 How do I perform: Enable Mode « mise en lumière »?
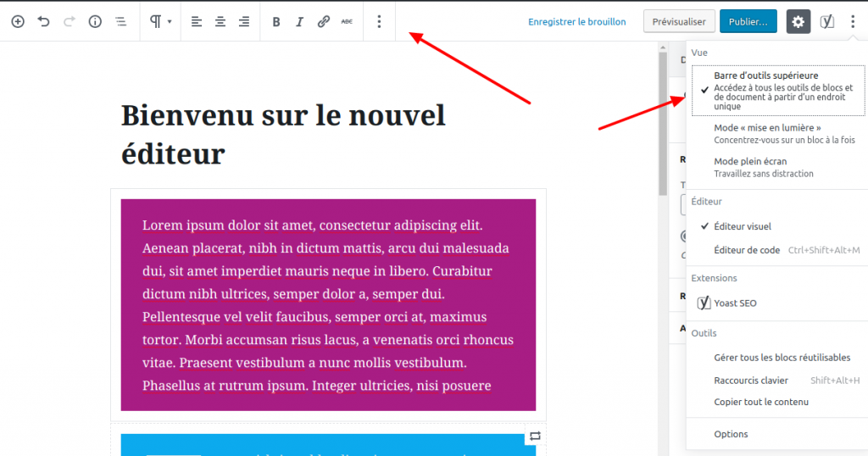(x=778, y=133)
